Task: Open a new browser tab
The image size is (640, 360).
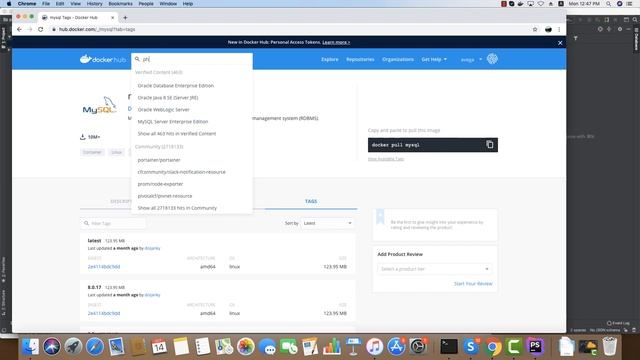Action: click(x=125, y=18)
